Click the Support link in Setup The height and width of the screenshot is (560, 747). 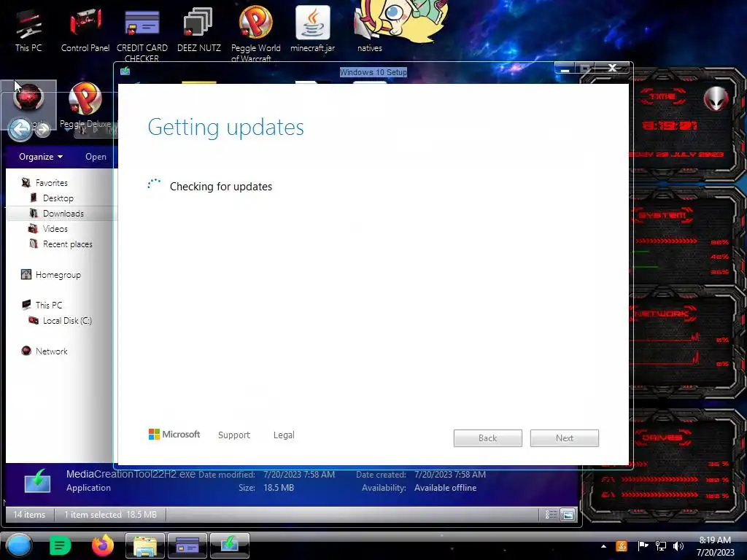point(234,435)
